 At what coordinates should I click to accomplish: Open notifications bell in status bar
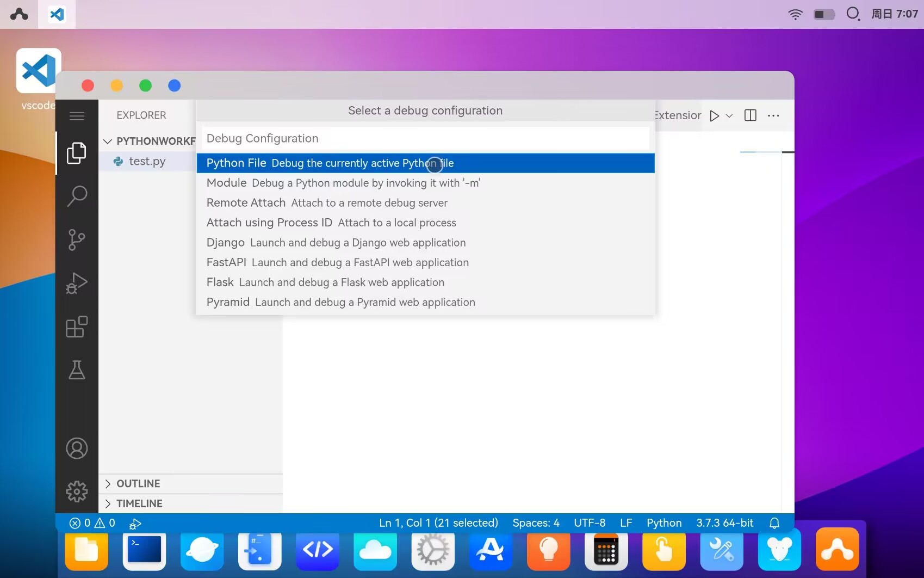(774, 523)
